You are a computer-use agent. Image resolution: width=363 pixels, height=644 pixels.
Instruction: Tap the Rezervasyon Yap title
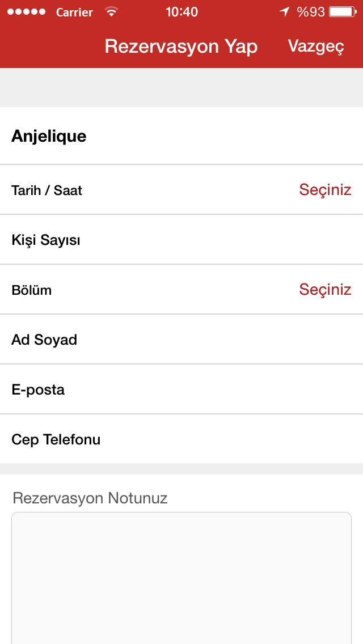tap(181, 46)
